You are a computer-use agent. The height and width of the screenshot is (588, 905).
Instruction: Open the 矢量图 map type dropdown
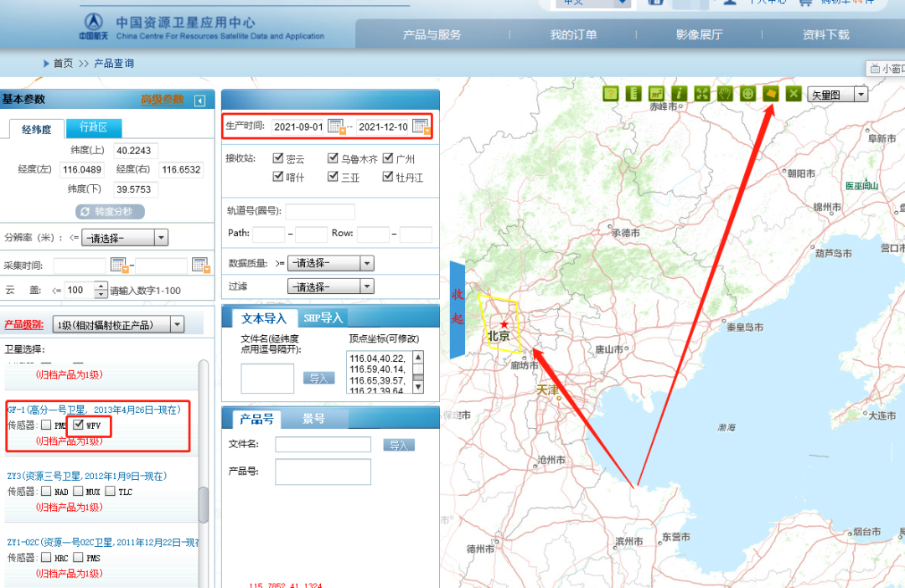(x=837, y=95)
